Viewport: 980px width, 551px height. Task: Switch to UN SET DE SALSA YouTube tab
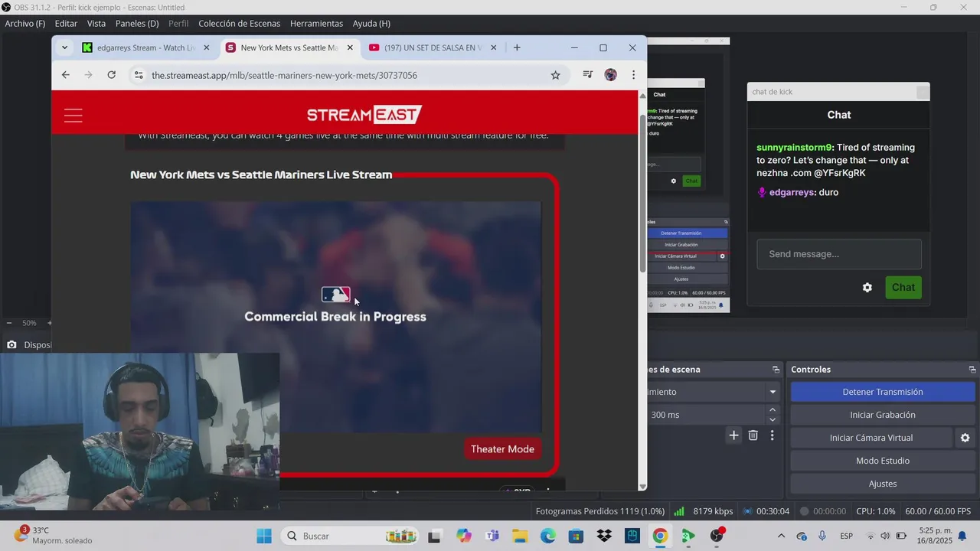click(433, 47)
